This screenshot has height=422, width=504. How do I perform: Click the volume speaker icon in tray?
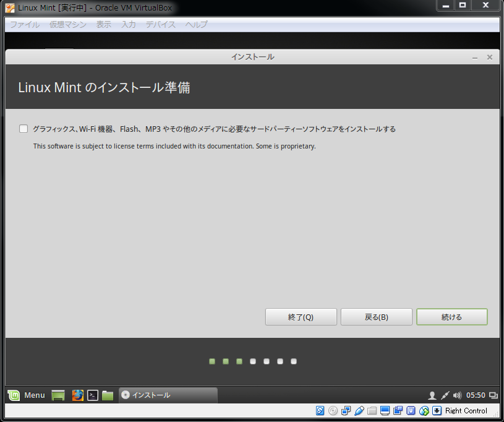457,395
